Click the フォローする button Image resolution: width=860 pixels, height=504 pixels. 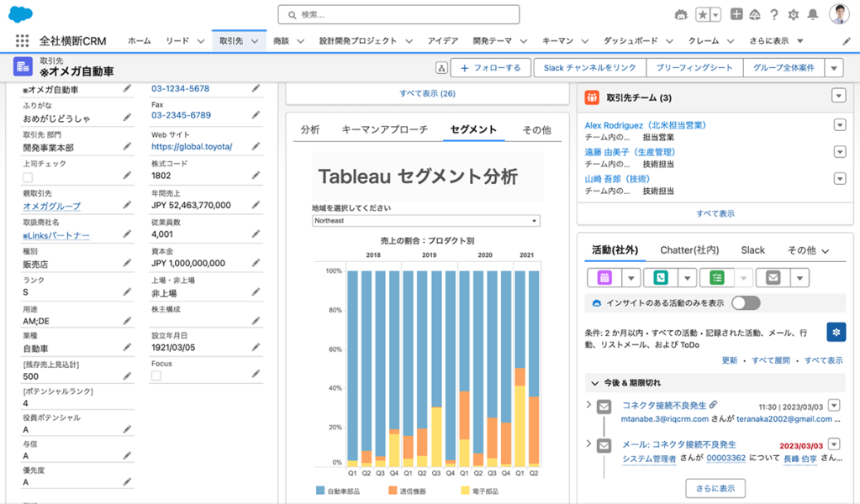(x=490, y=68)
